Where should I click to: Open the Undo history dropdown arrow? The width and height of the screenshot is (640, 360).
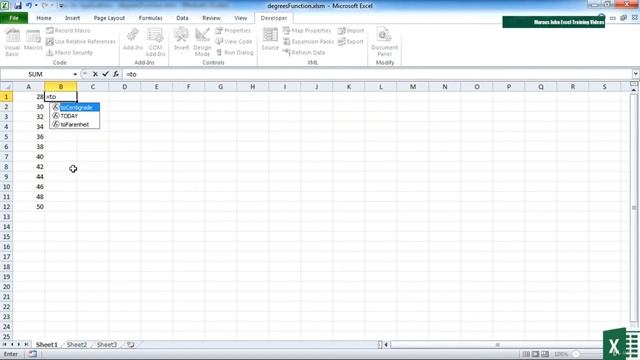pos(36,6)
